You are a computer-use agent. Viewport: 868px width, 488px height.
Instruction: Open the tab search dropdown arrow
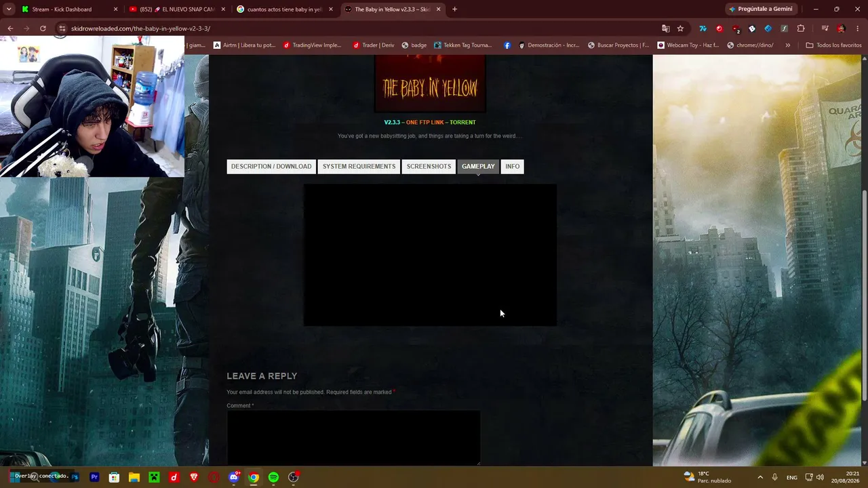(9, 9)
